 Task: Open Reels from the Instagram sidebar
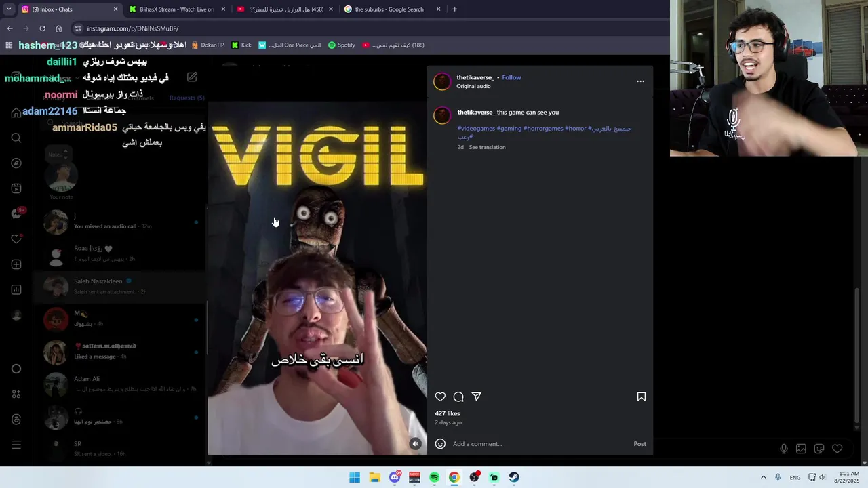[x=16, y=188]
